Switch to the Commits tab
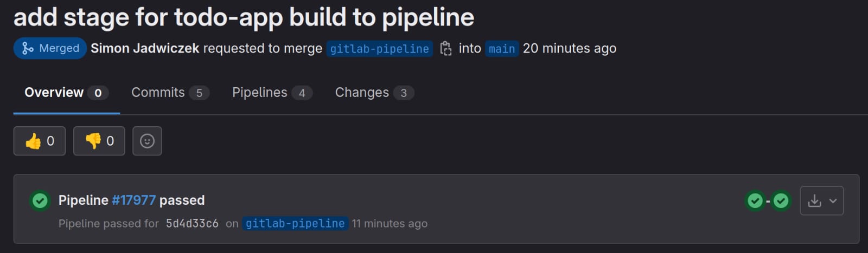868x253 pixels. tap(170, 93)
